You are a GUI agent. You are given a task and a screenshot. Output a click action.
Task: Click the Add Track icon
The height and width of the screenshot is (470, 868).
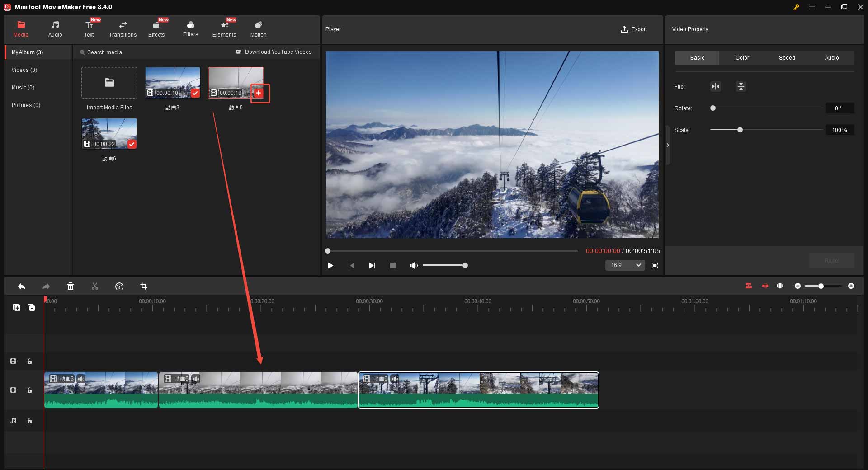point(17,307)
